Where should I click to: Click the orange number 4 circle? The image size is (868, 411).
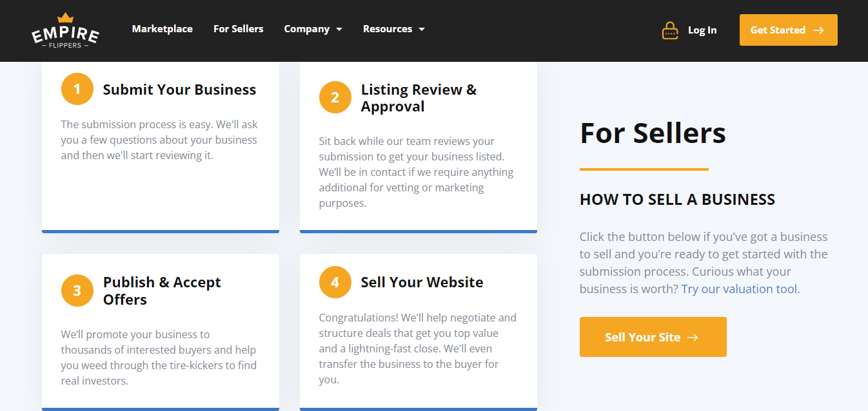(335, 282)
